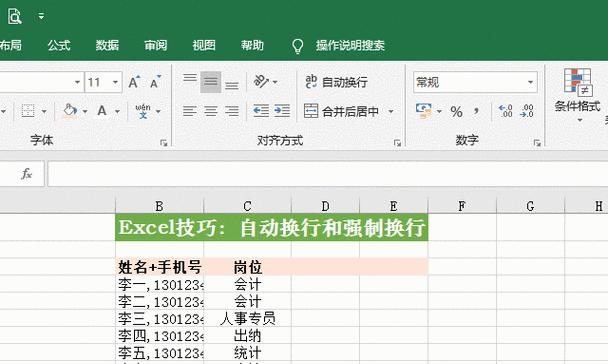Select column B header
Image resolution: width=608 pixels, height=364 pixels.
(159, 206)
